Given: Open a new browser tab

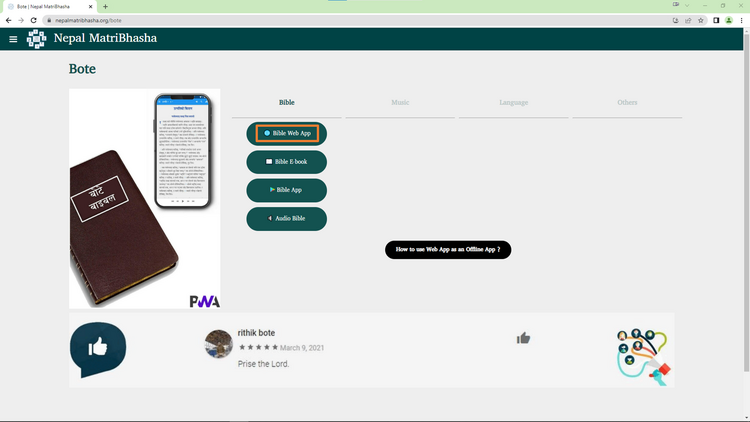Looking at the screenshot, I should [x=106, y=6].
